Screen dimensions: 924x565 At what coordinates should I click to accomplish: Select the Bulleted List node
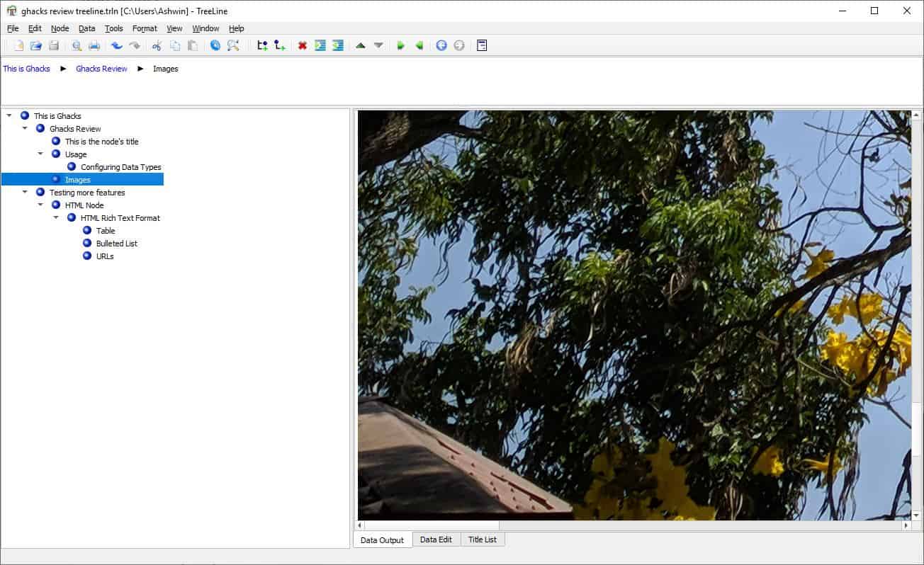(115, 243)
